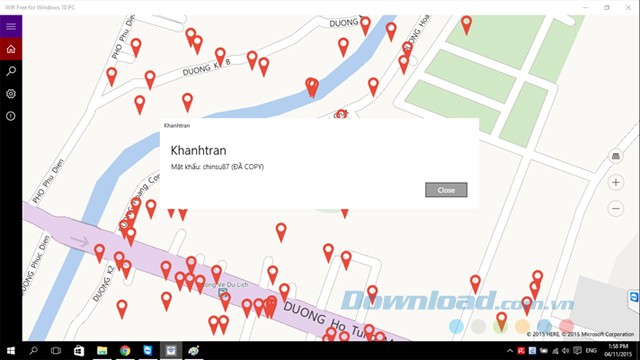The height and width of the screenshot is (360, 640).
Task: Open the Action Center notifications
Action: coord(577,351)
